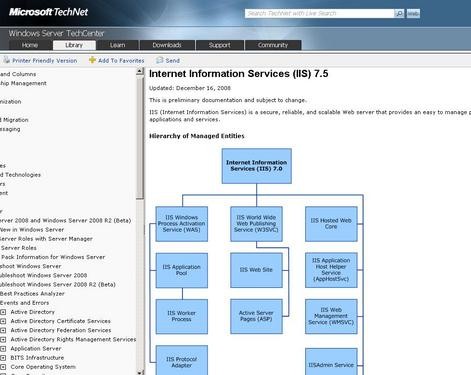Click the IIS Protocol Adapter box
Viewport: 471px width, 375px height.
click(x=182, y=360)
